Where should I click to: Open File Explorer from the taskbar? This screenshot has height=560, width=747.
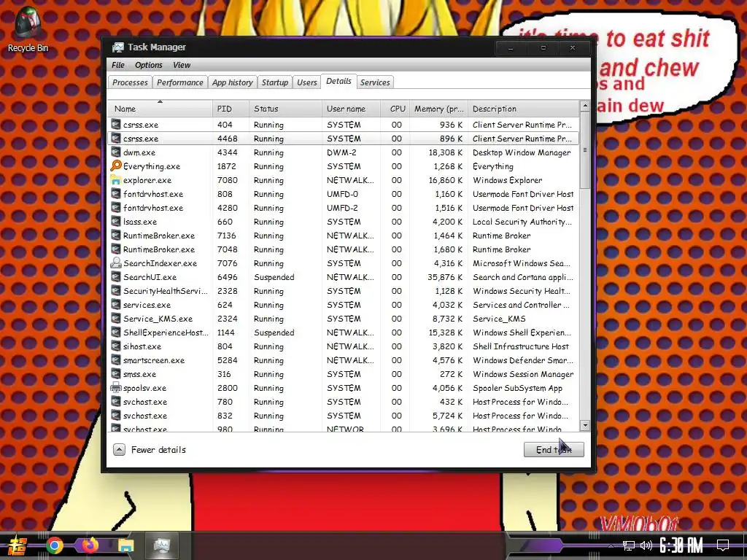pos(125,545)
